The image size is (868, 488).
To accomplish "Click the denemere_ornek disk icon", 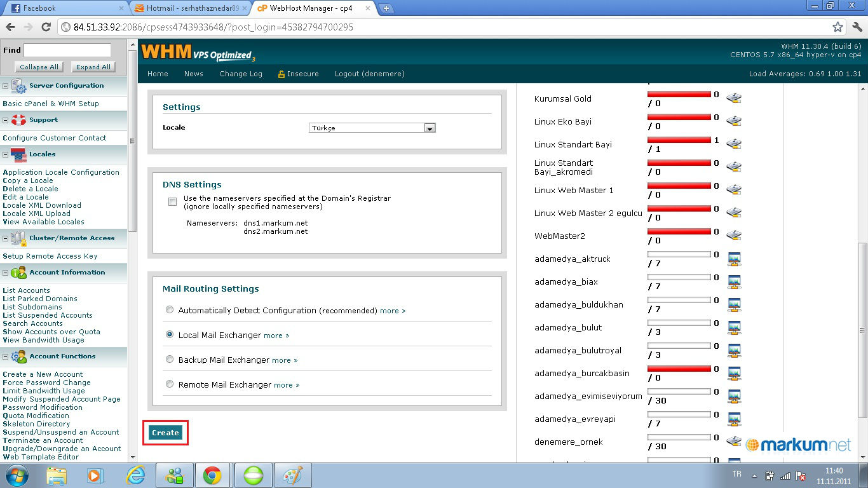I will (x=734, y=441).
